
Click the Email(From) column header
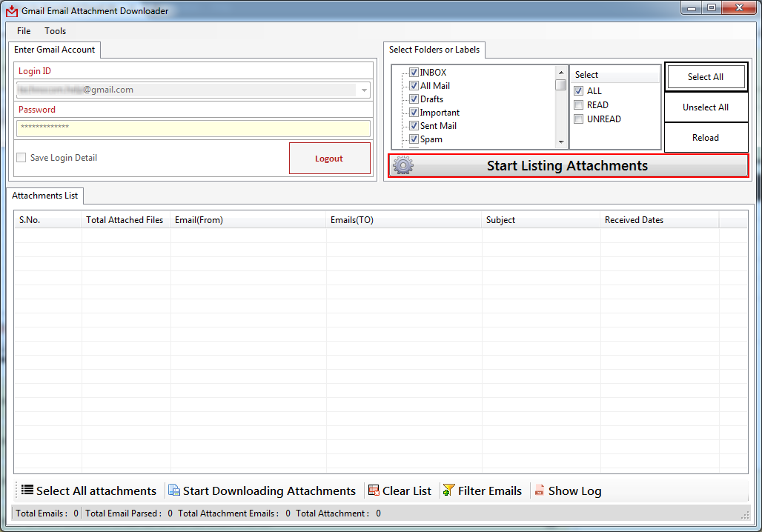248,220
